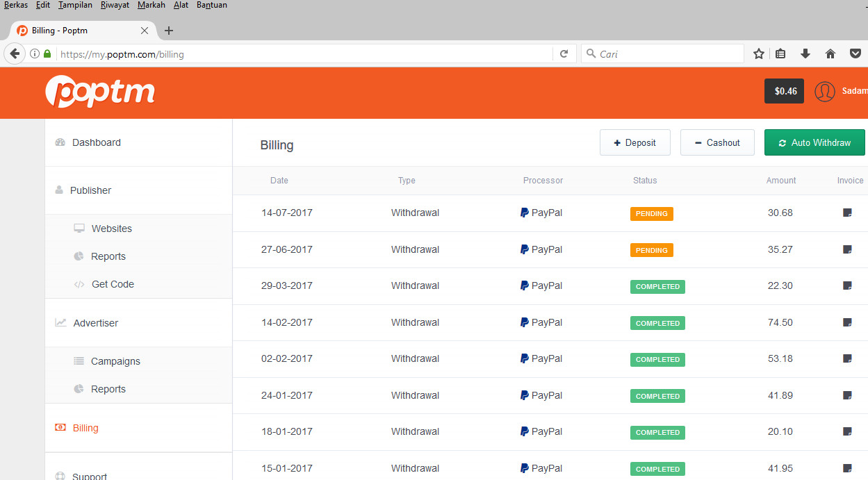This screenshot has height=480, width=868.
Task: Open invoice for 02-02-2017 withdrawal
Action: (847, 358)
